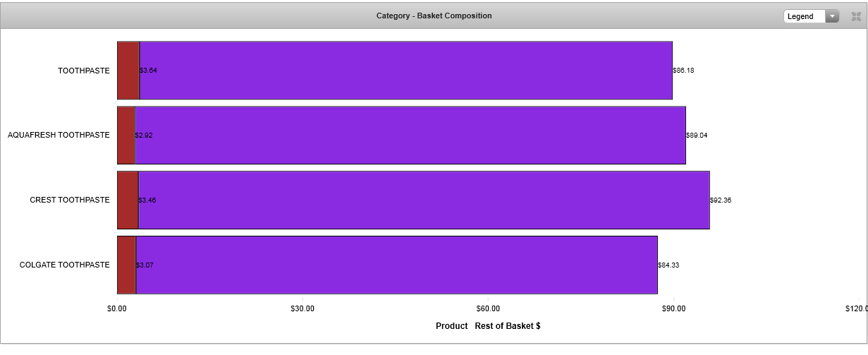Click the Rest of Basket $ label

tap(508, 326)
